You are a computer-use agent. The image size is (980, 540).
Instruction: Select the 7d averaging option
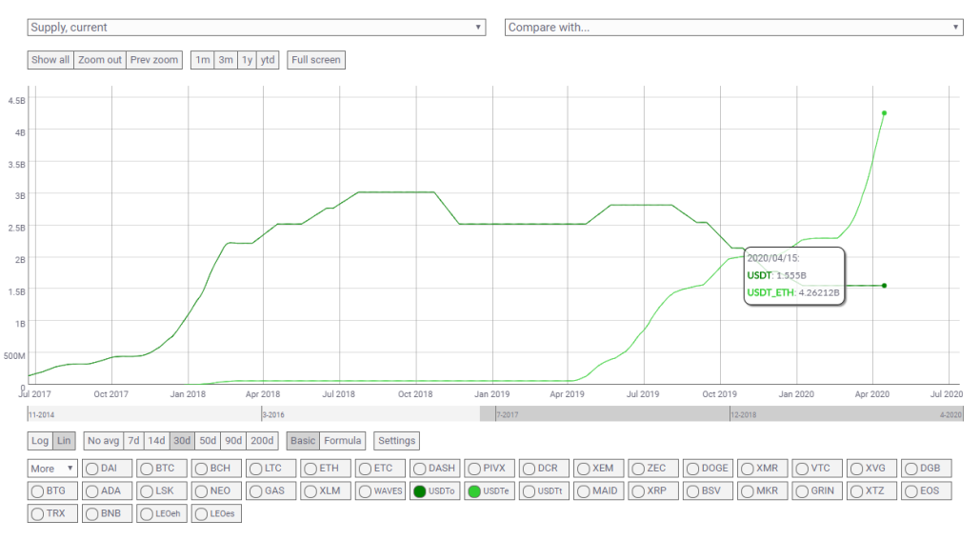133,441
